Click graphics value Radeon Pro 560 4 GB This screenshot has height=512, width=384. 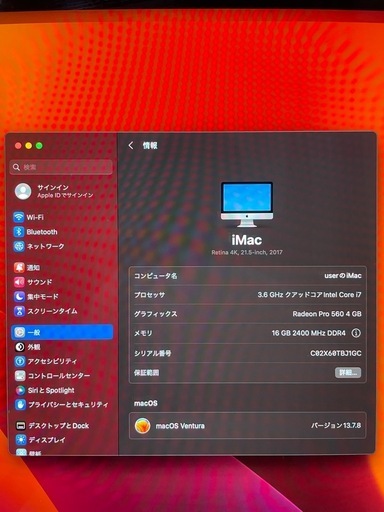click(x=327, y=314)
